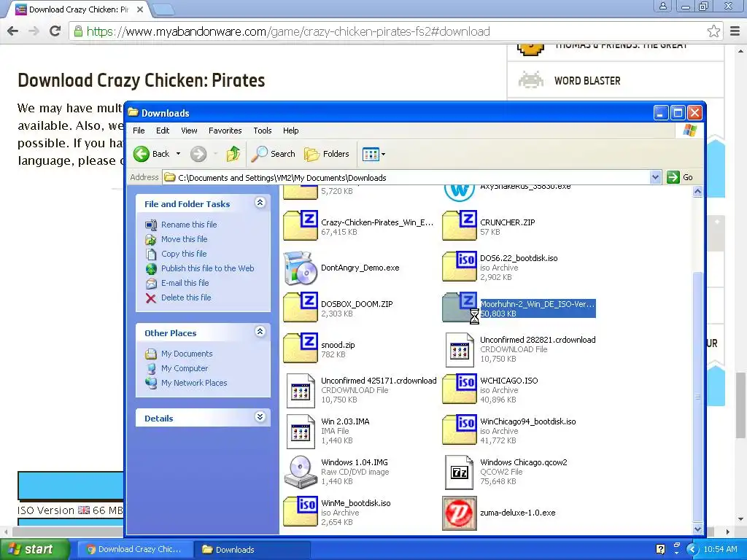
Task: Select Win 2.03.IMA file icon
Action: (x=300, y=432)
